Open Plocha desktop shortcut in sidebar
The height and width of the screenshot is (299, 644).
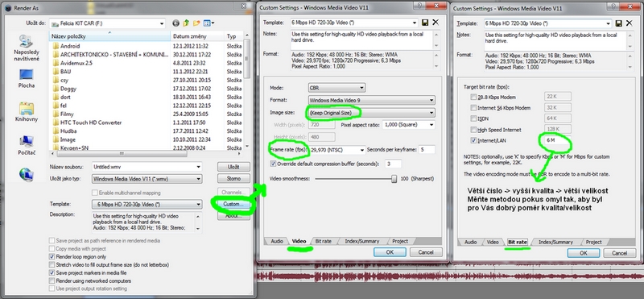coord(27,79)
